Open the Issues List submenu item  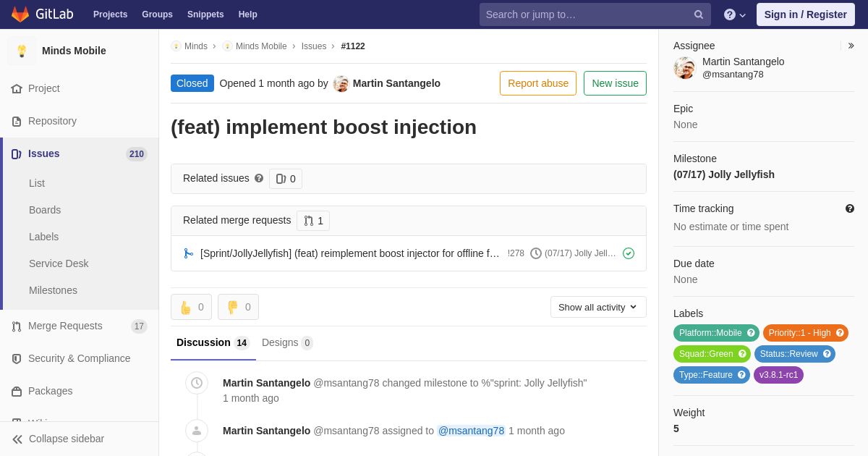(x=37, y=183)
